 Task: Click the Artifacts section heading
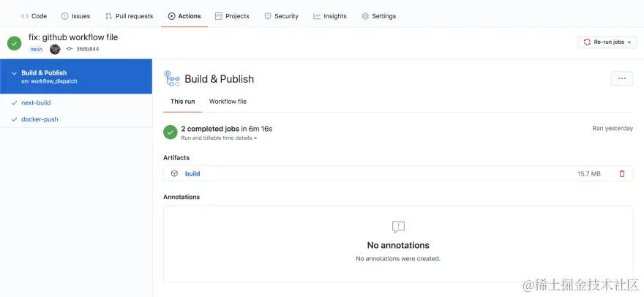176,158
